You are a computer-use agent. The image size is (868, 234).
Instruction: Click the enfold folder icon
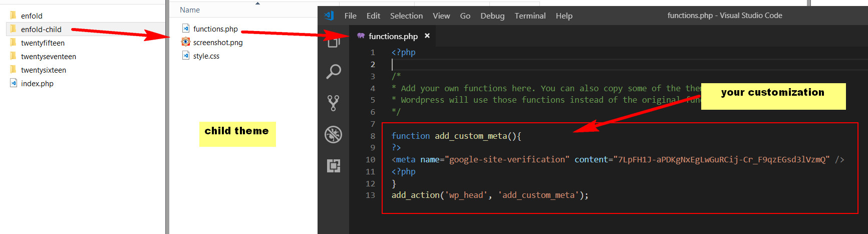(x=13, y=16)
